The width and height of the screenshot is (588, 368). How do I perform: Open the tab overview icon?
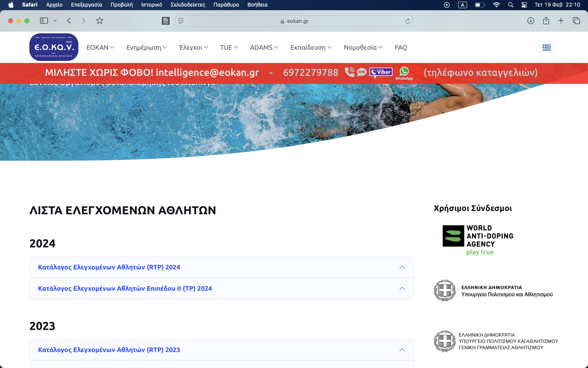tap(576, 21)
